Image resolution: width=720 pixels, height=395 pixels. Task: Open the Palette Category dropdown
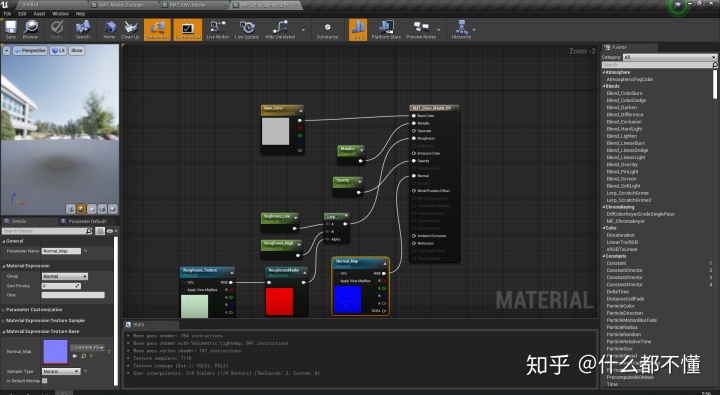click(x=669, y=57)
